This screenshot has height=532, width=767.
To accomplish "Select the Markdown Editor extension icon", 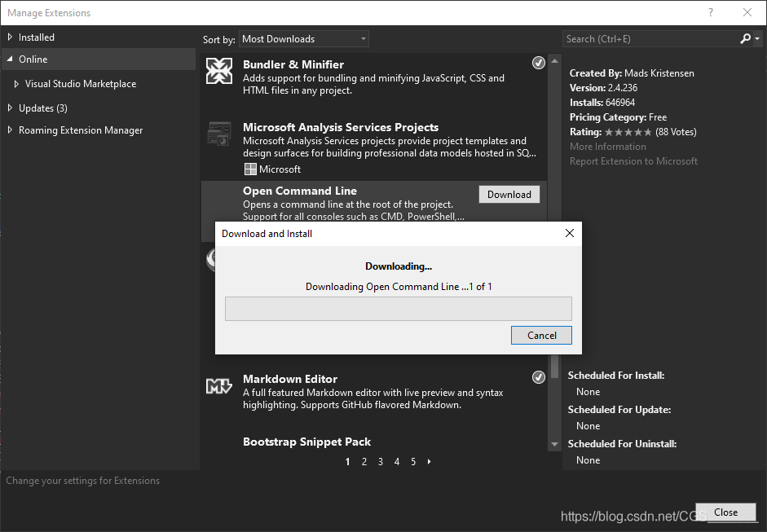I will 218,384.
